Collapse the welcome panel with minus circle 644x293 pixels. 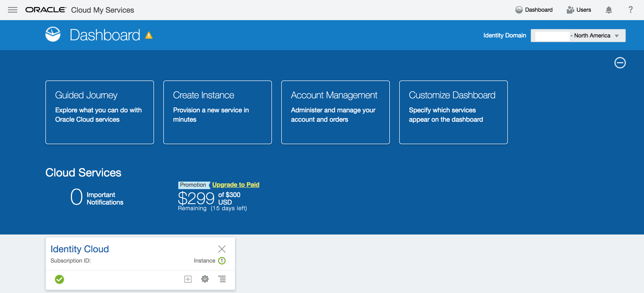click(x=620, y=62)
